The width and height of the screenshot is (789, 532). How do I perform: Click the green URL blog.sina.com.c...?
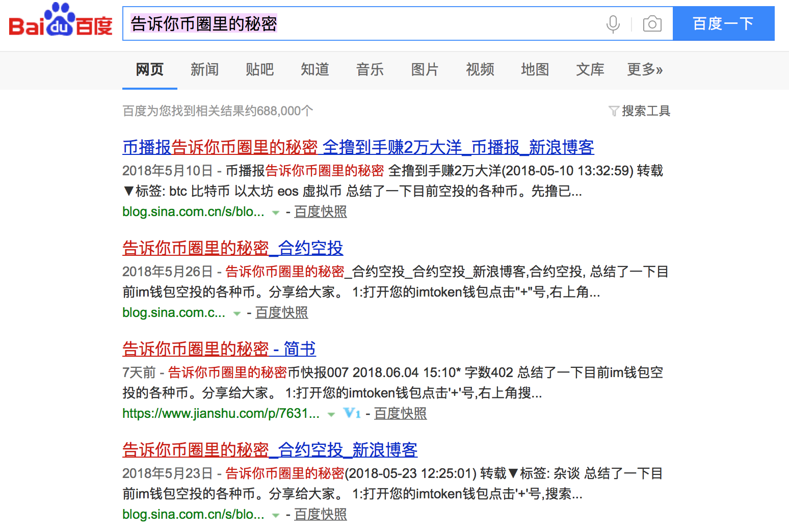[174, 312]
